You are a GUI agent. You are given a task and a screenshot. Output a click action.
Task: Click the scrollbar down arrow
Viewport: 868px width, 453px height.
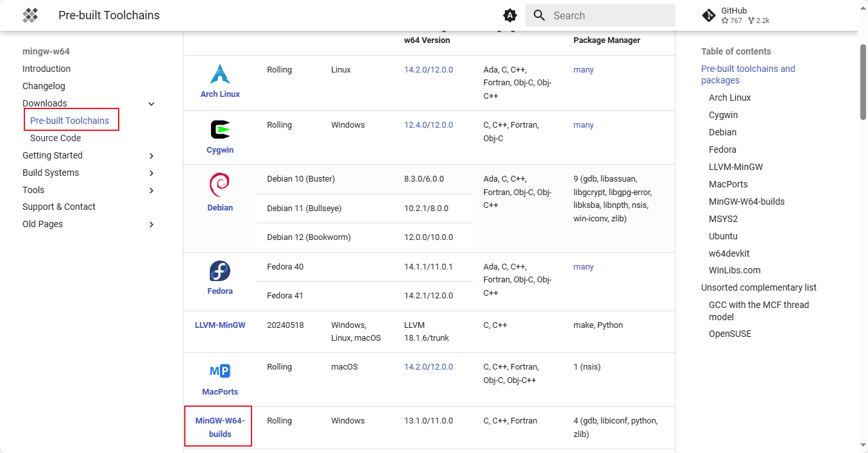[863, 445]
